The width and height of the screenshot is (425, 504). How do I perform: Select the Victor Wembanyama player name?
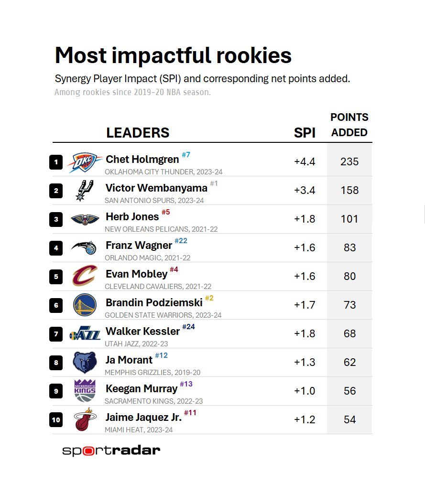156,188
